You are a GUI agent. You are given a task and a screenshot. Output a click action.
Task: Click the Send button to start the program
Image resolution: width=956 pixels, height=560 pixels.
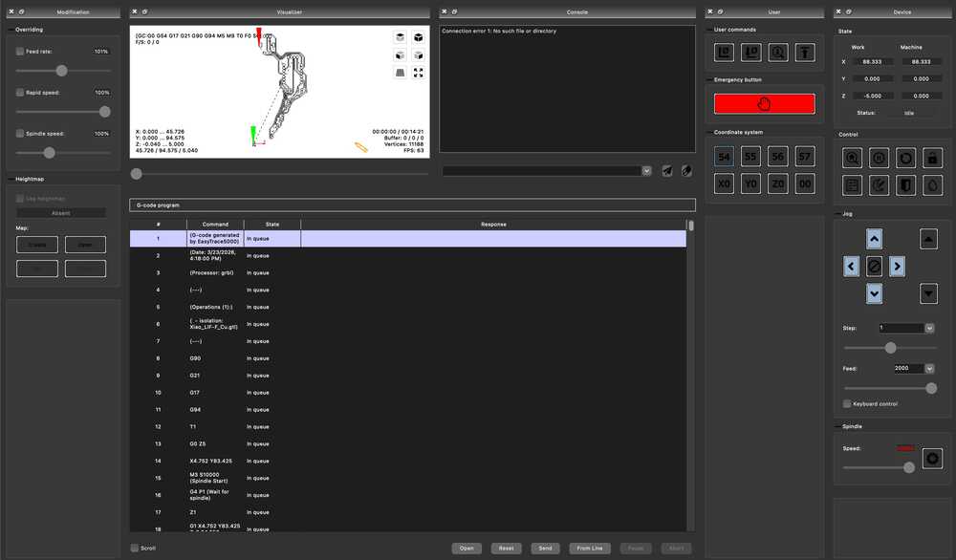coord(545,548)
